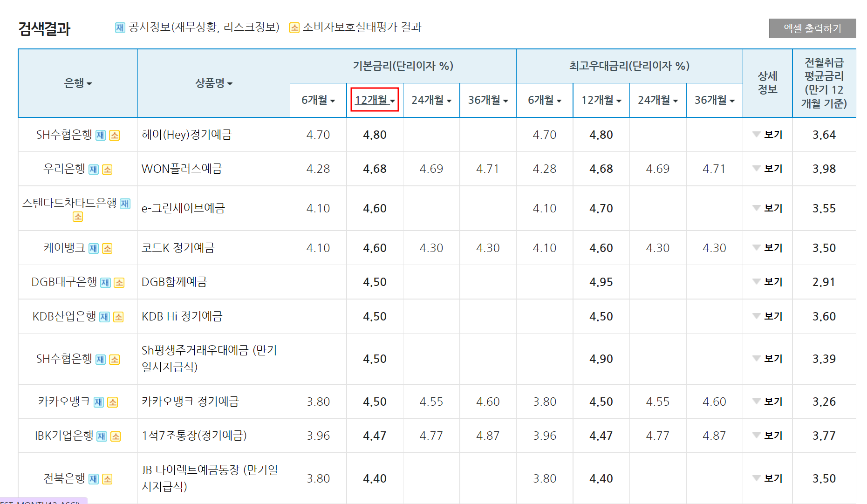Select product name 1석7조통장(정기예금)

click(194, 436)
